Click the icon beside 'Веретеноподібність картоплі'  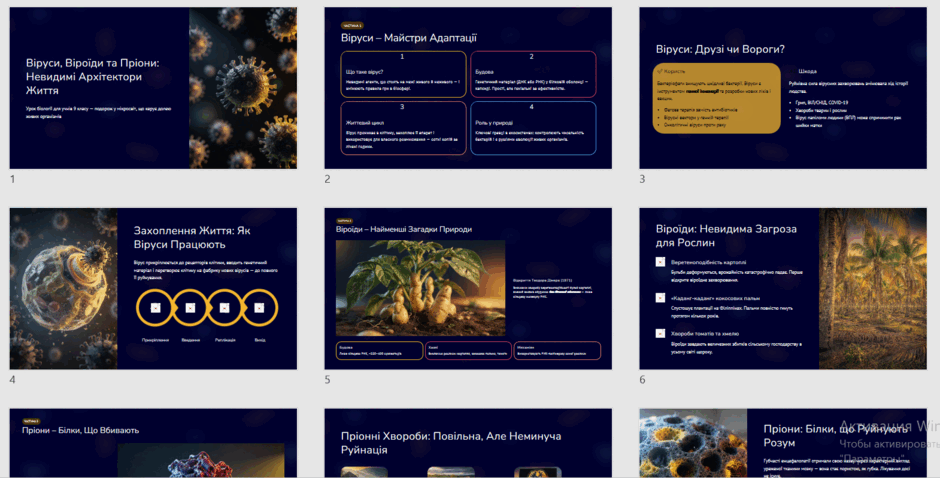[x=660, y=261]
